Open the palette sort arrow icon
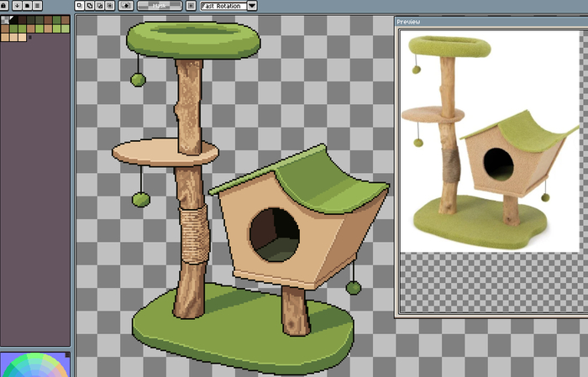Image resolution: width=588 pixels, height=377 pixels. coord(17,6)
